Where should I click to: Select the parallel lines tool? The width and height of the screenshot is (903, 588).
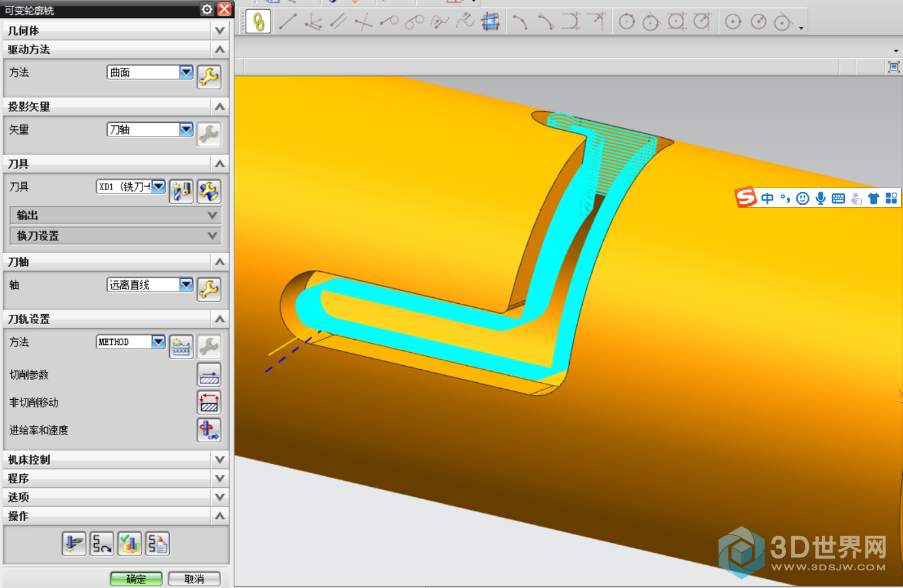(x=338, y=22)
